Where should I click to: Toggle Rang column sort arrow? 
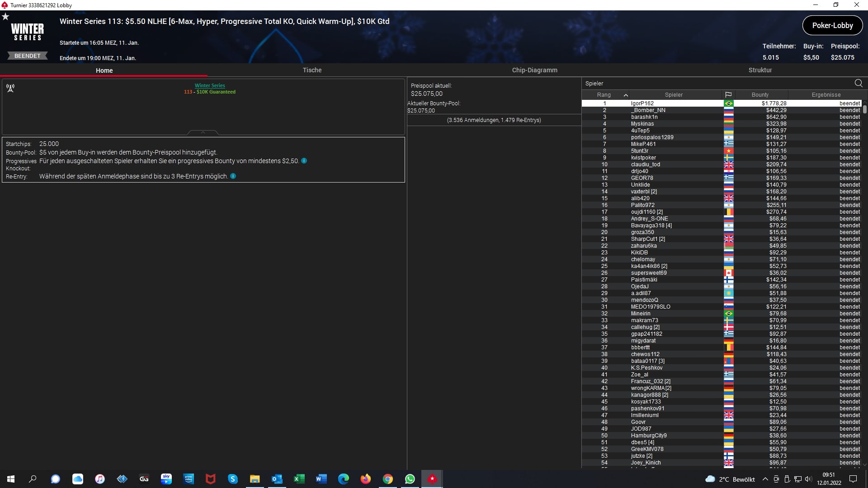[x=626, y=95]
